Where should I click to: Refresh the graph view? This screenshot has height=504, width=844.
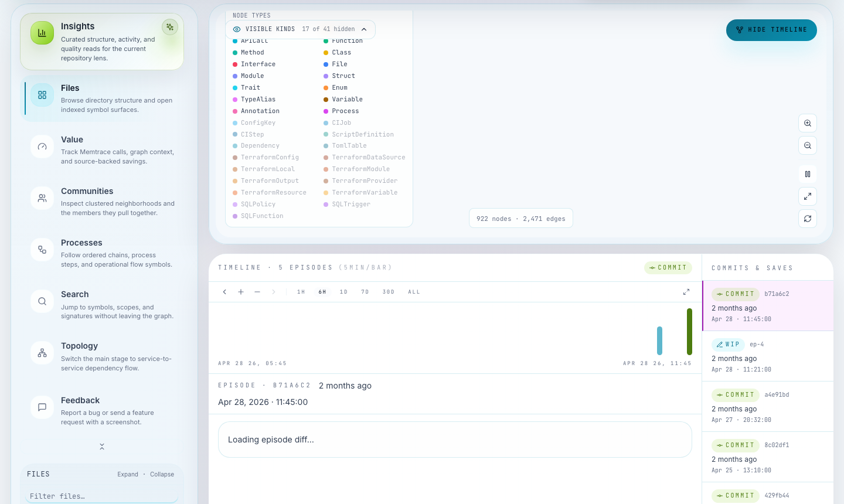coord(808,219)
